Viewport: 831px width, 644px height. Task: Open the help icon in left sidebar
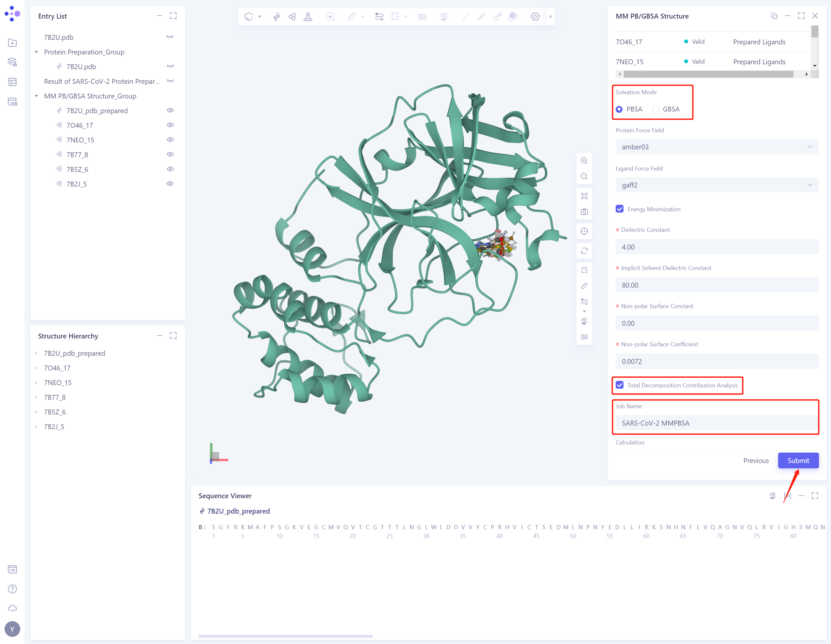(x=12, y=589)
